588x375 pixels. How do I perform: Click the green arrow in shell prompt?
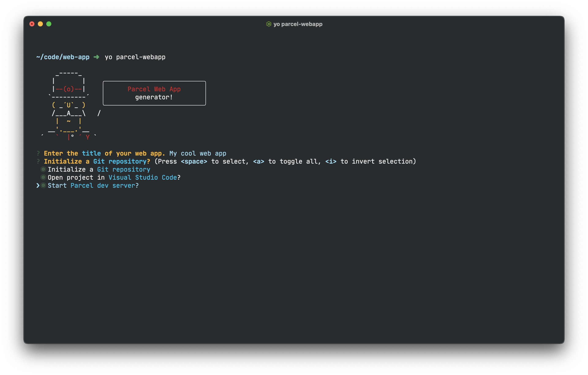(96, 57)
